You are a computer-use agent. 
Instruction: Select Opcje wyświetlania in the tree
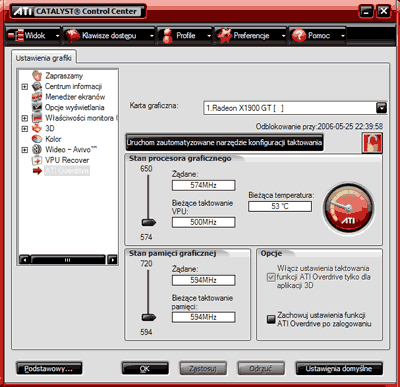(x=75, y=108)
